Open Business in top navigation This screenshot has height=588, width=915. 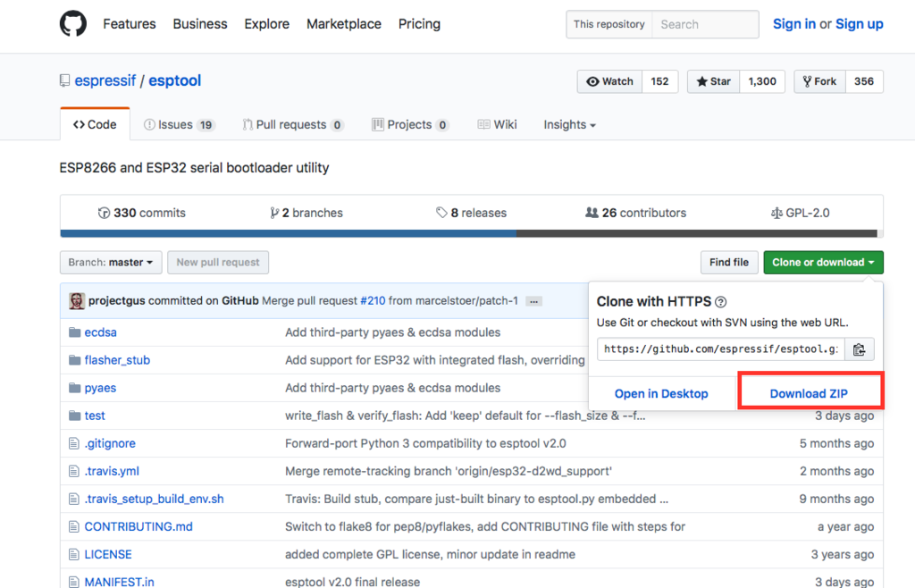[x=200, y=24]
